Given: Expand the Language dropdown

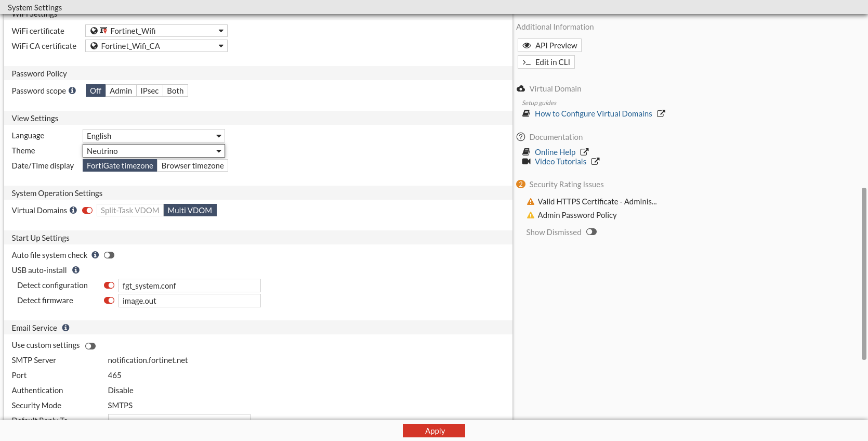Looking at the screenshot, I should [154, 136].
